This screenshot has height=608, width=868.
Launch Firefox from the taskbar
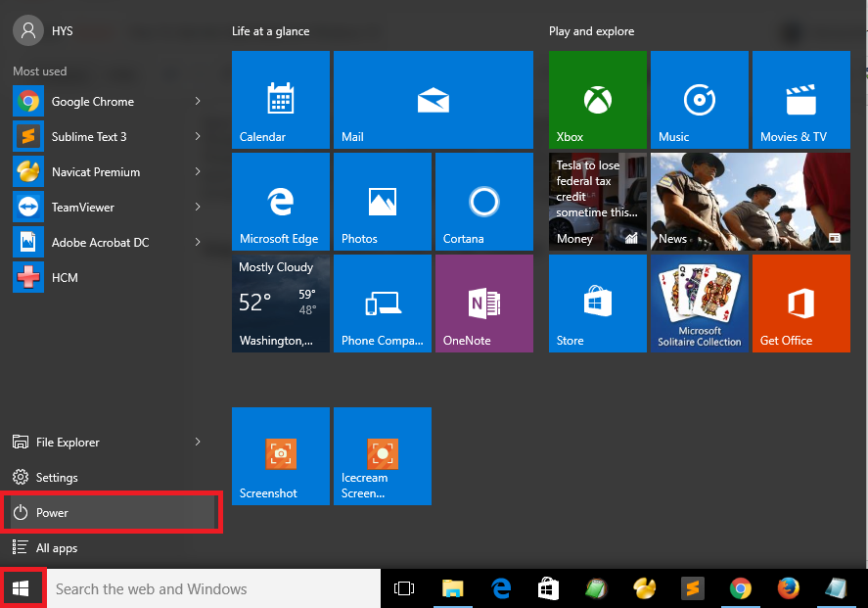pos(789,588)
